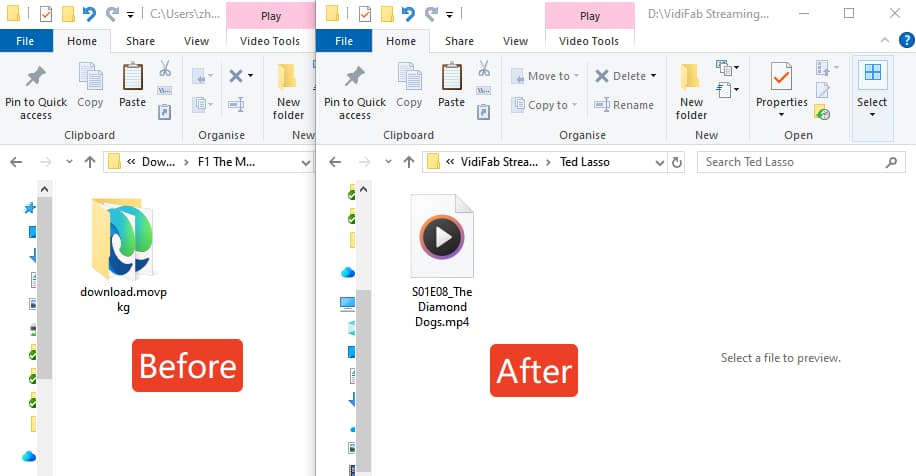Switch to View tab in left window
The width and height of the screenshot is (916, 476).
[196, 41]
